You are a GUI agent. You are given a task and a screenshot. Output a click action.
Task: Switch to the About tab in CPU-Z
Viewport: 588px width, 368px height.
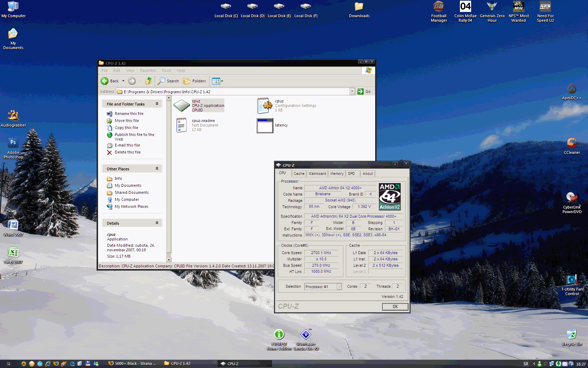(367, 173)
